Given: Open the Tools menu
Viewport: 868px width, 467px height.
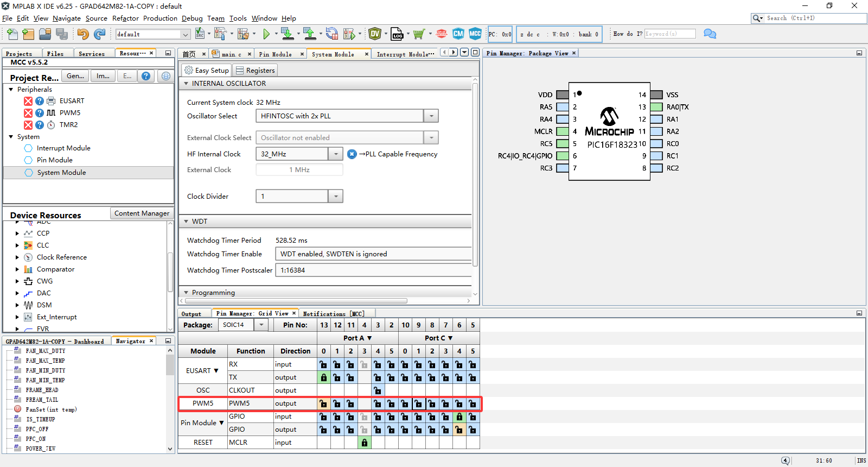Looking at the screenshot, I should [238, 18].
